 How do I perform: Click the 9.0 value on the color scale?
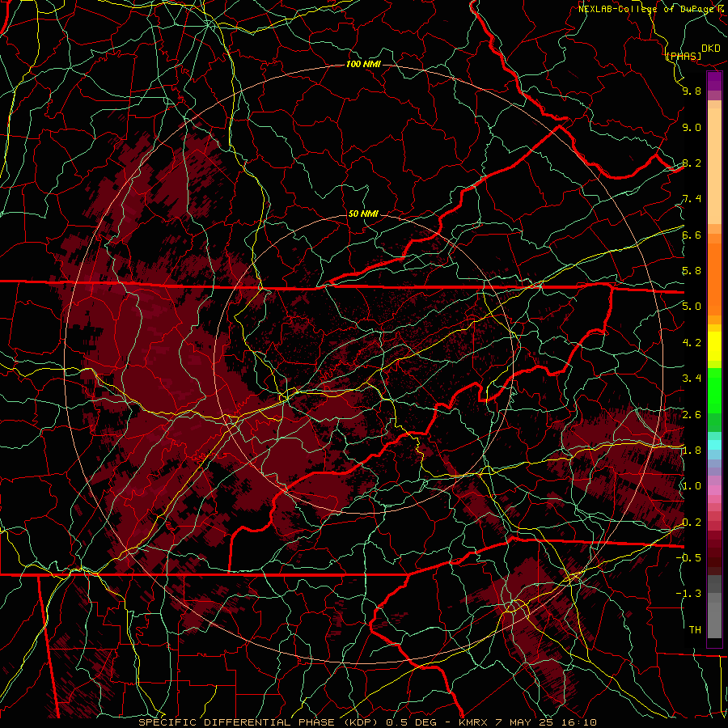coord(692,127)
